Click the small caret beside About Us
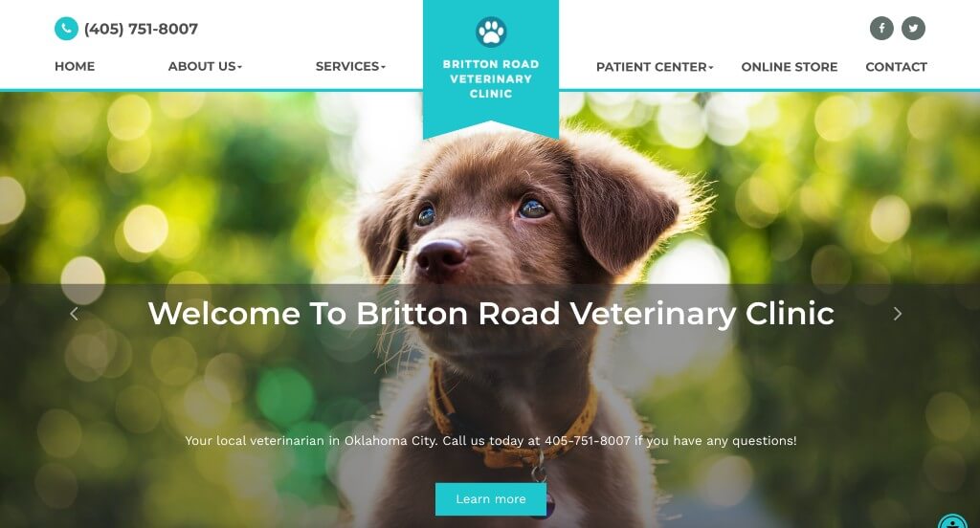Screen dimensions: 980x528 click(239, 67)
